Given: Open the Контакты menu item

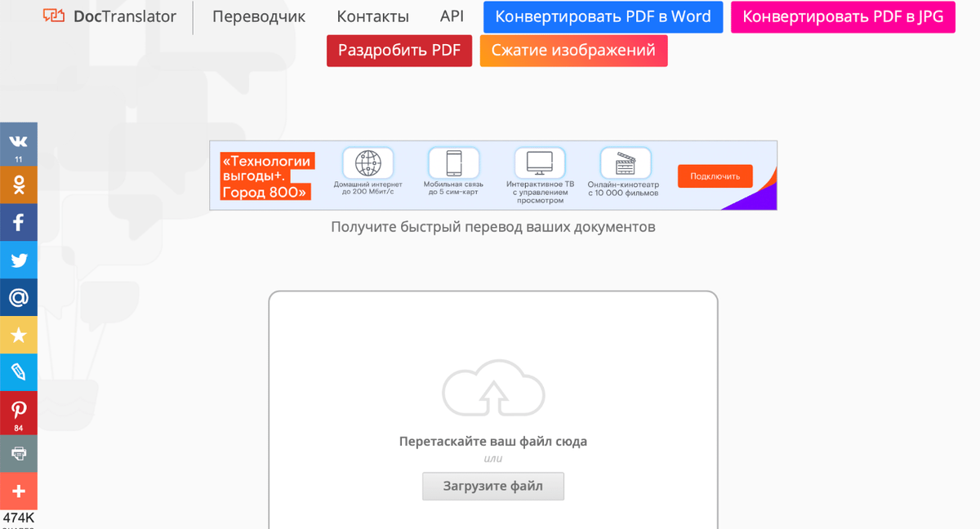Looking at the screenshot, I should click(x=372, y=16).
